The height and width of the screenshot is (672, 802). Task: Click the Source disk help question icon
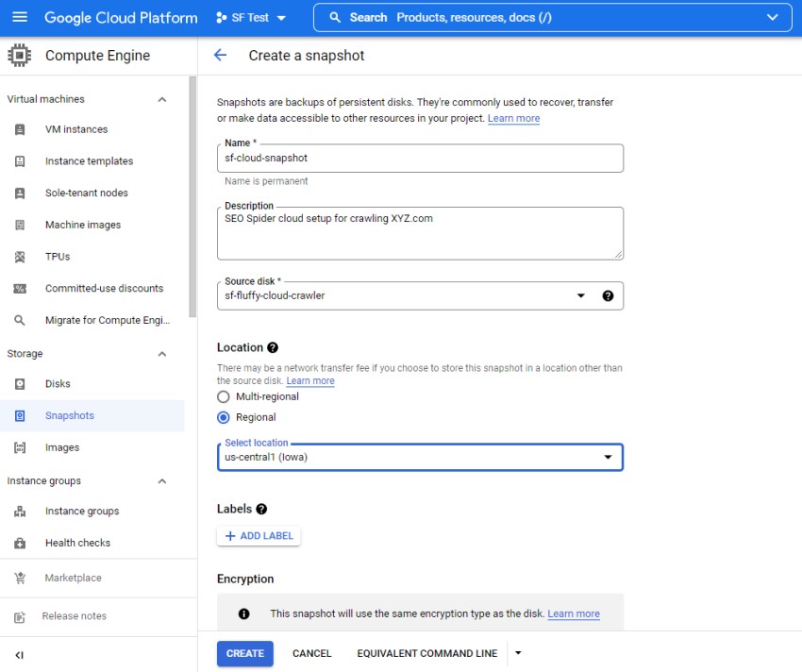(x=608, y=295)
